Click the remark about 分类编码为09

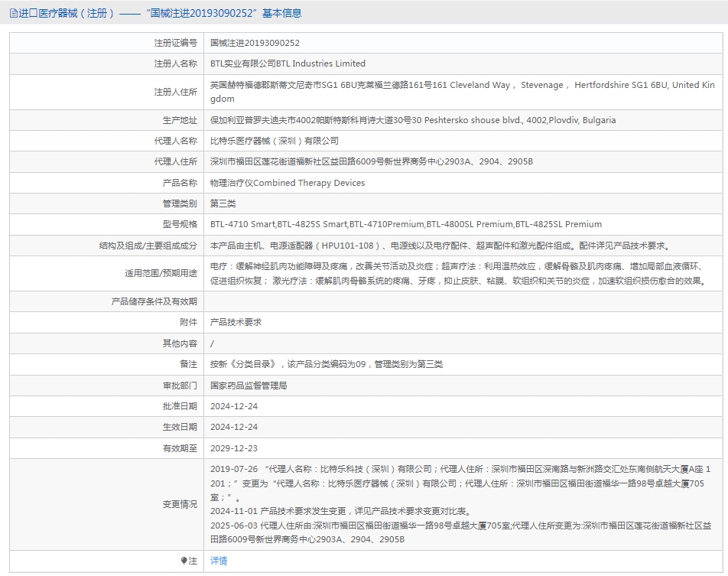pos(326,364)
